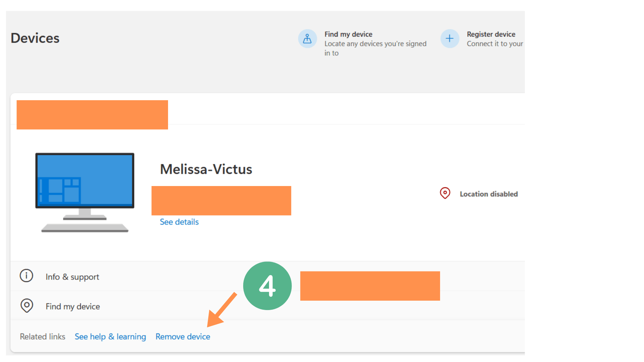Click the Related links label
This screenshot has width=644, height=362.
pos(43,337)
